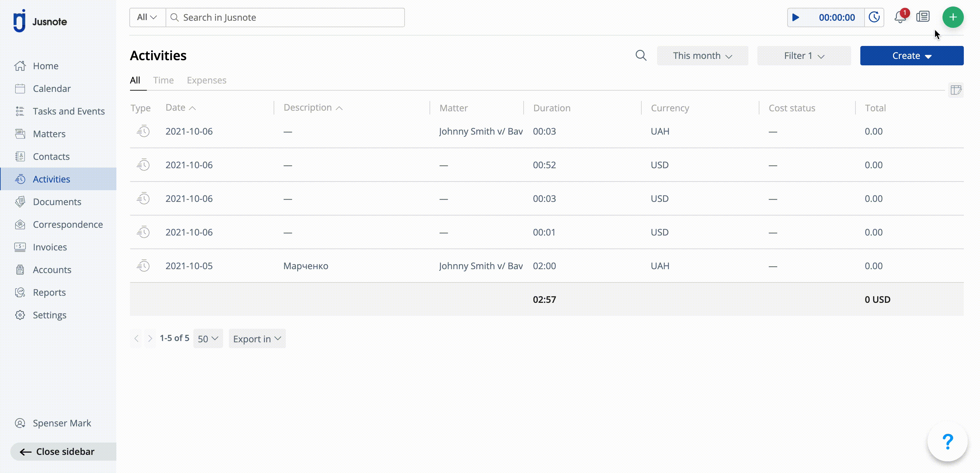
Task: Click the 2021-10-05 date cell
Action: click(x=189, y=266)
